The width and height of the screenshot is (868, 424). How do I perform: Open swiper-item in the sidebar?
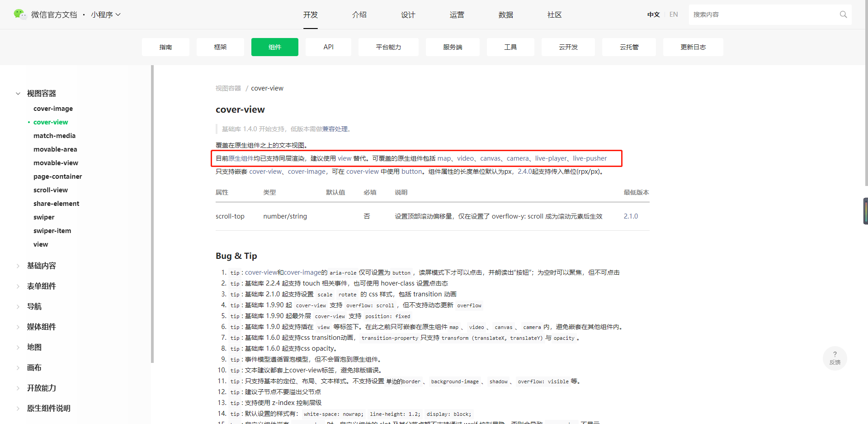[52, 231]
